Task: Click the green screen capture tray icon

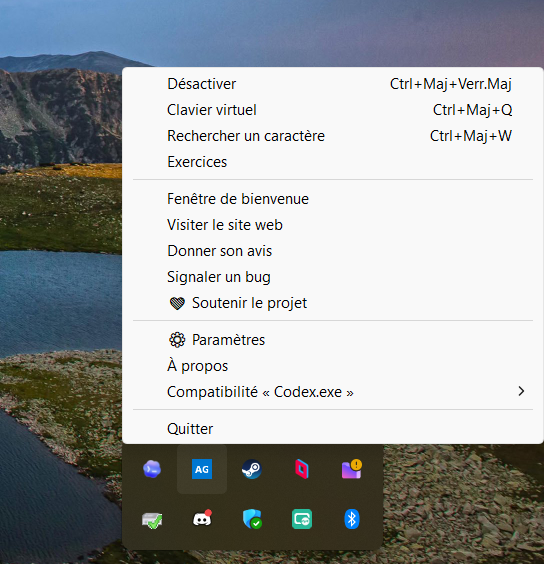Action: [x=302, y=519]
